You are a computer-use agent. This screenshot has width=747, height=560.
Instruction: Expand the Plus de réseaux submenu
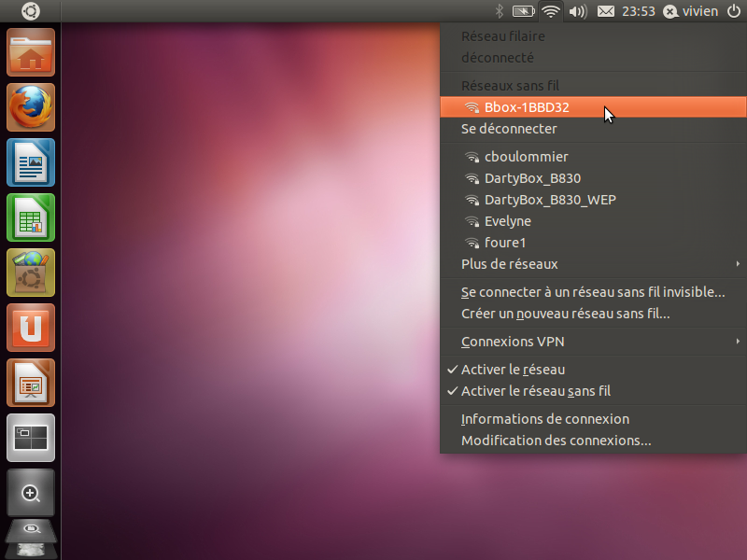pyautogui.click(x=593, y=264)
